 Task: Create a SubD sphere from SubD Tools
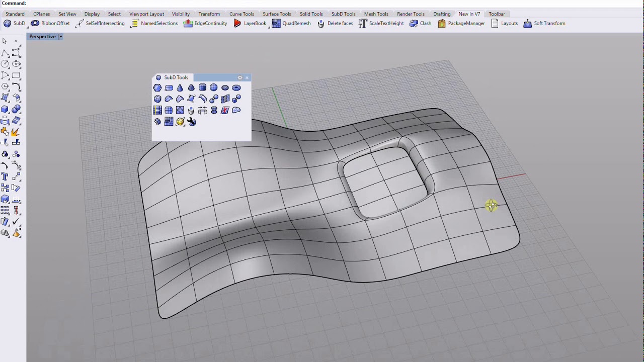point(214,87)
